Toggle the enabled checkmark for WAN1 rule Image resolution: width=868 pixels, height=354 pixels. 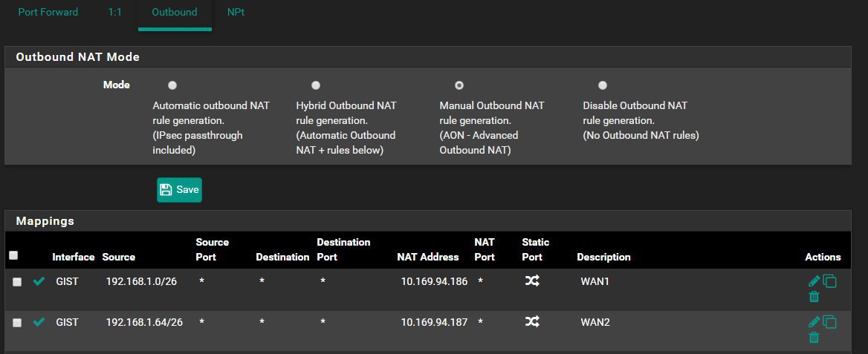tap(39, 281)
